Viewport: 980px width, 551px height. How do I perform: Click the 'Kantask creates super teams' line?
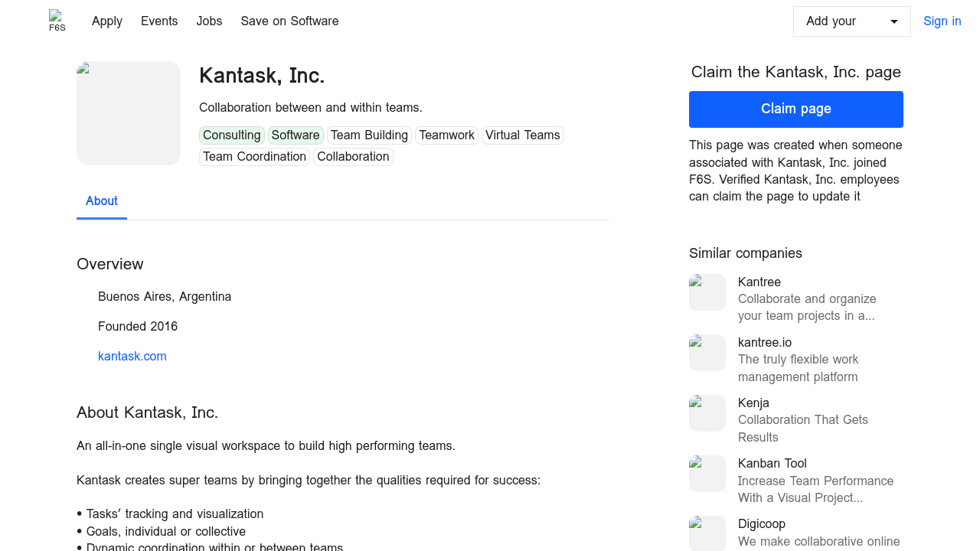coord(309,481)
